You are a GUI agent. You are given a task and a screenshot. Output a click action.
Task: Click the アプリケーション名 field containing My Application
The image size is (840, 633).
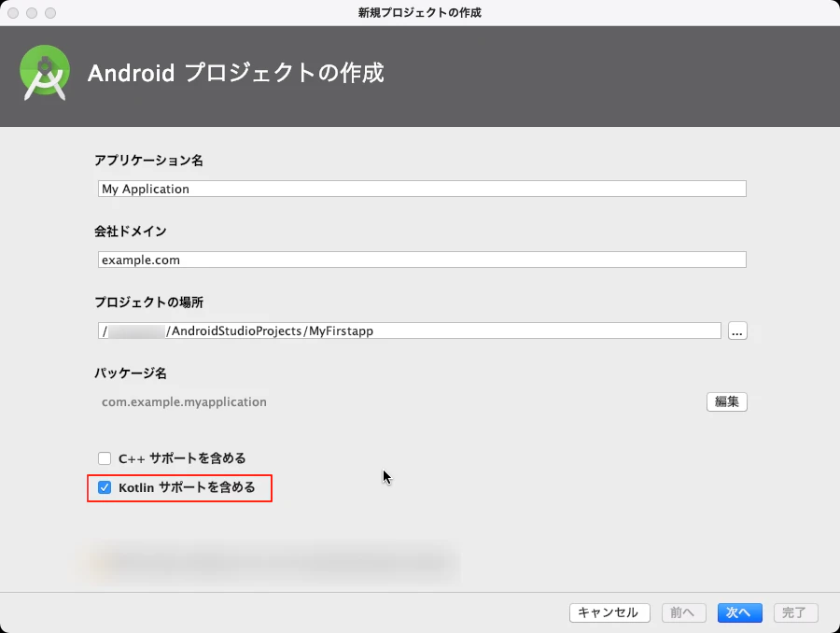(x=422, y=189)
